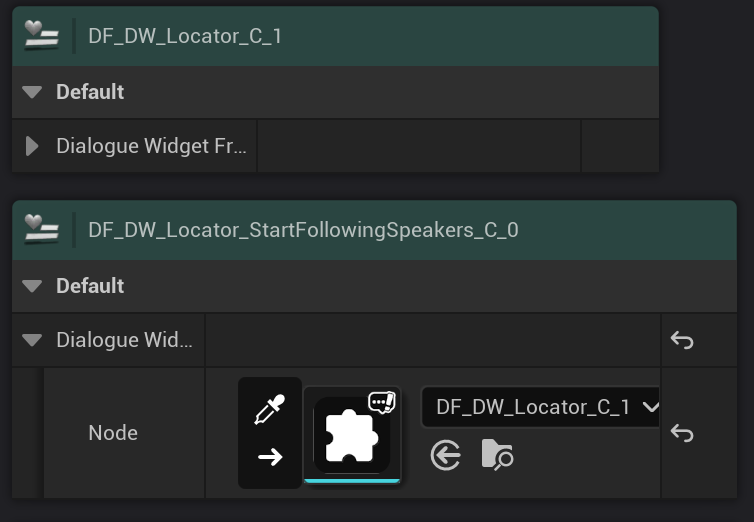Collapse Default section under StartFollowingSpeakers panel
Screen dimensions: 754x522
[x=32, y=286]
